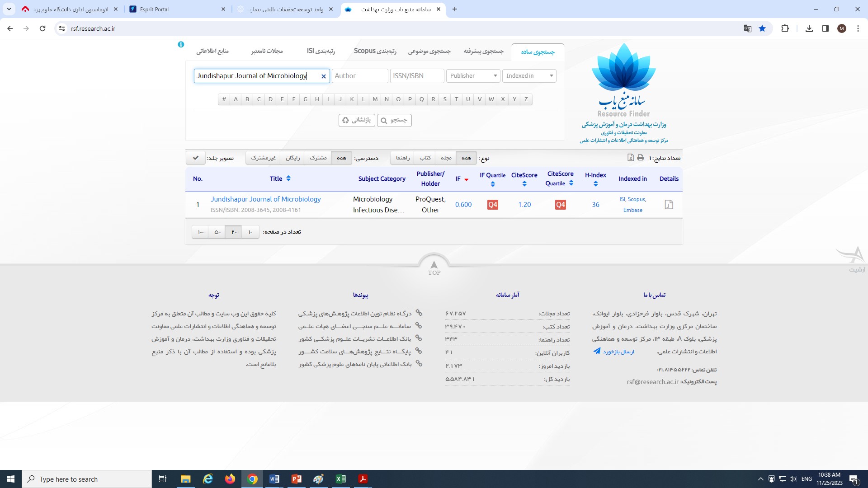
Task: Open the journal details document icon
Action: pos(669,205)
